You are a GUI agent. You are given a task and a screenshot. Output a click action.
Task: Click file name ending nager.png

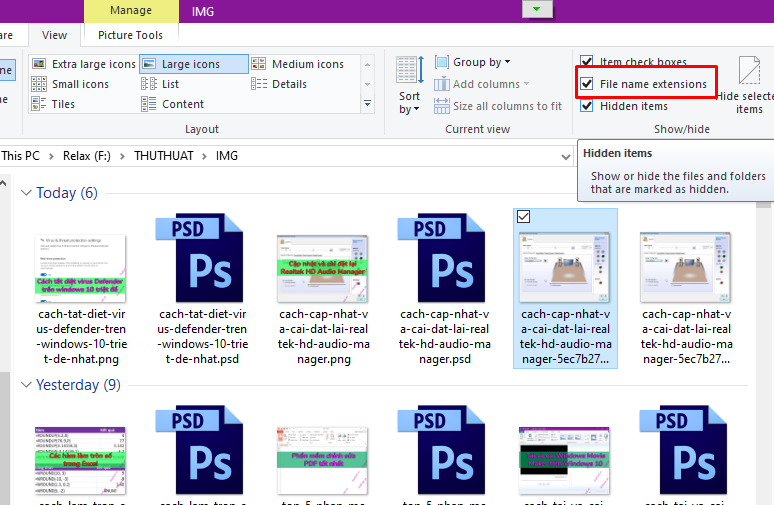323,336
